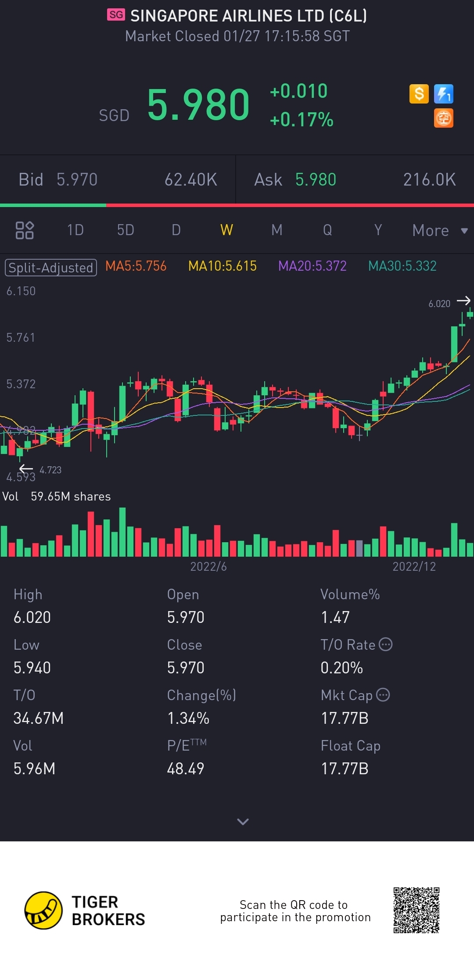Tap the Open value 5.970
474x980 pixels.
click(186, 617)
